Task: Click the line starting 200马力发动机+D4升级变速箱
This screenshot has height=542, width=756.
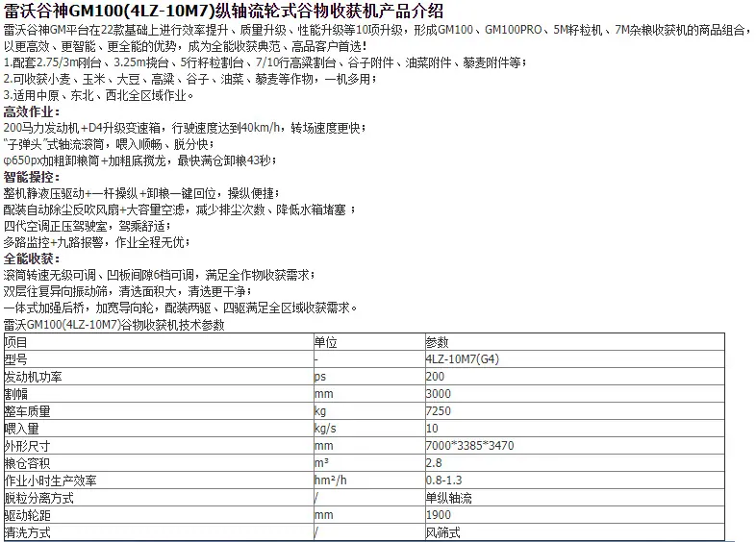Action: (x=185, y=128)
